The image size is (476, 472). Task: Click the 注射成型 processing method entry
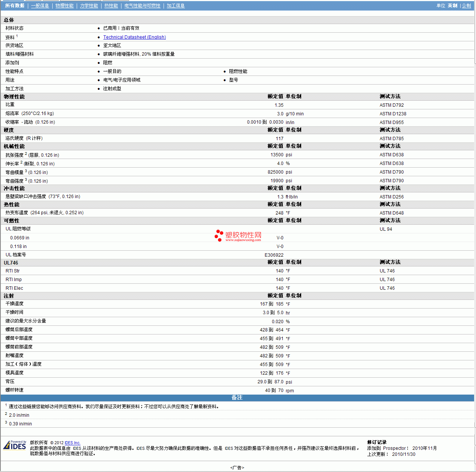[x=112, y=89]
